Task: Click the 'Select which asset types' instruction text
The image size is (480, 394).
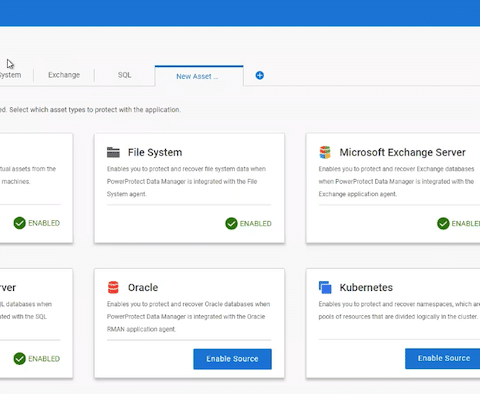Action: tap(95, 110)
